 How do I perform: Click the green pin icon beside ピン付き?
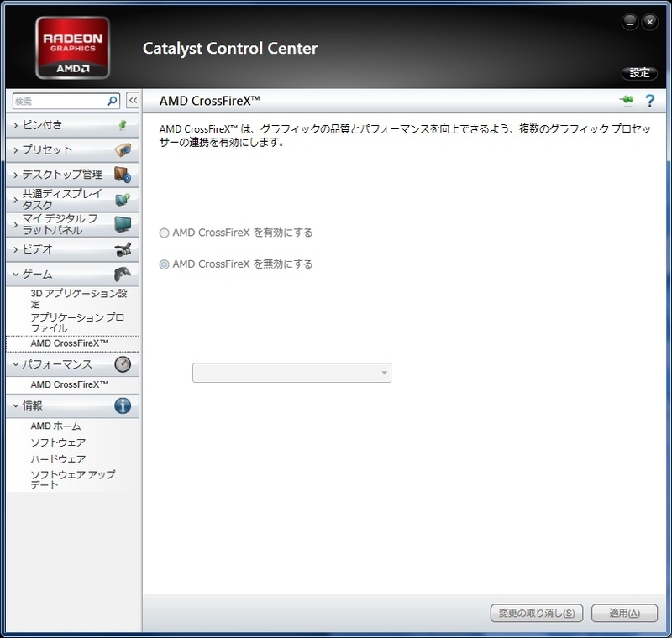(123, 125)
